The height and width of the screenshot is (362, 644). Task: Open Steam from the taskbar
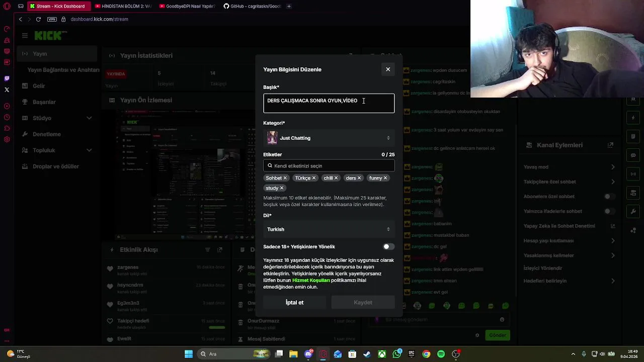(367, 354)
